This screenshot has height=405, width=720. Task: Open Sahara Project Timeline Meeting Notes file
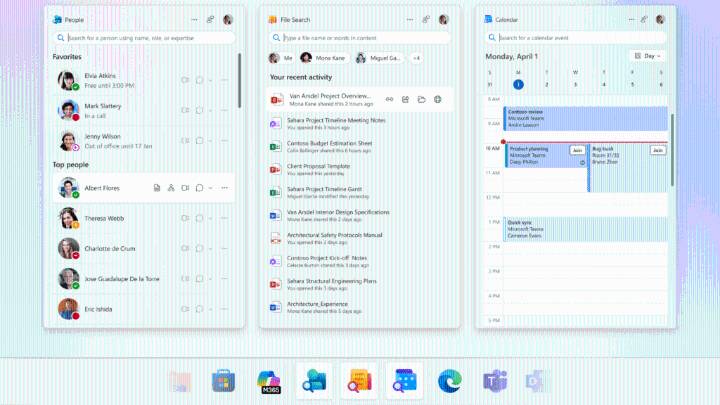360,124
